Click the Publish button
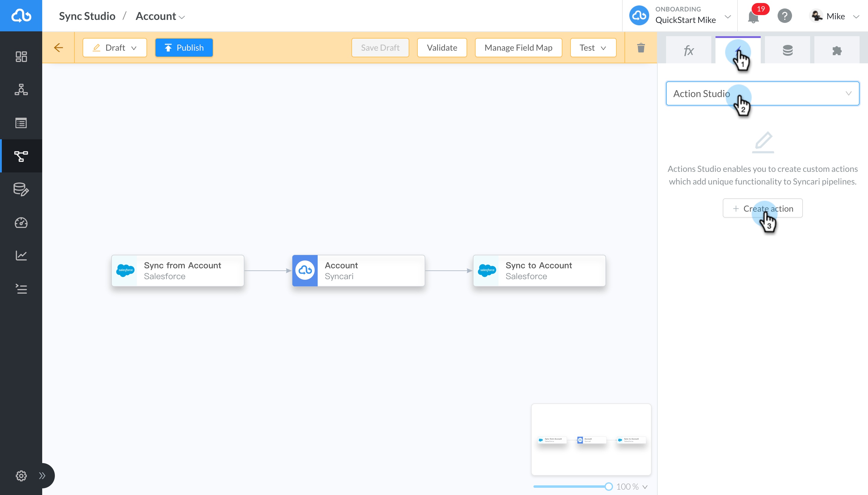 click(184, 48)
